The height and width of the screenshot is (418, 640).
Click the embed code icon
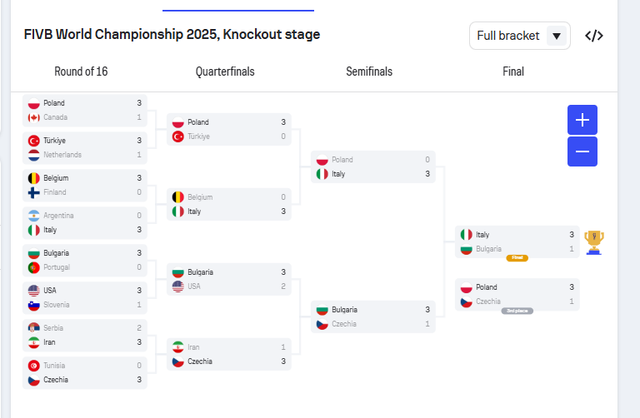[x=594, y=36]
